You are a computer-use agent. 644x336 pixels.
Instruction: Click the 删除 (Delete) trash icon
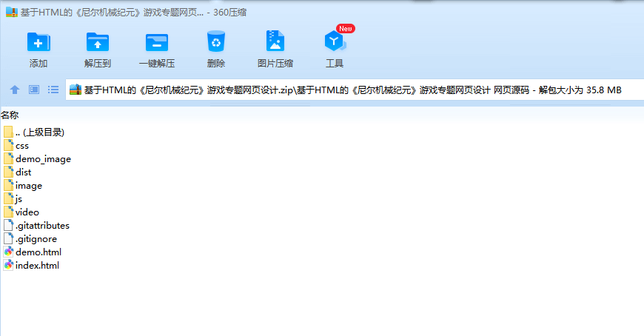coord(216,41)
